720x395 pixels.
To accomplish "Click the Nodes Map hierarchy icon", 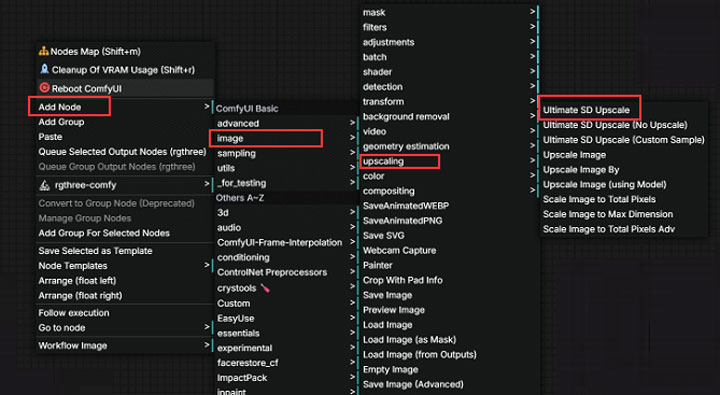I will (x=44, y=51).
